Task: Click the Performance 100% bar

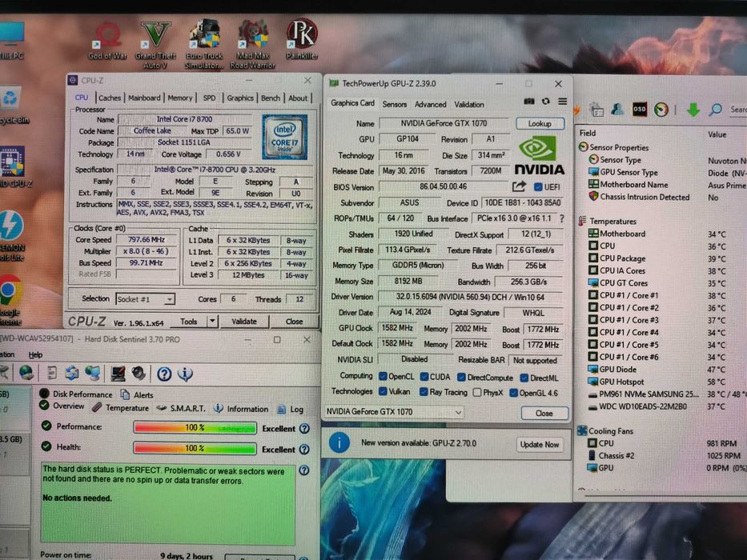Action: 195,428
